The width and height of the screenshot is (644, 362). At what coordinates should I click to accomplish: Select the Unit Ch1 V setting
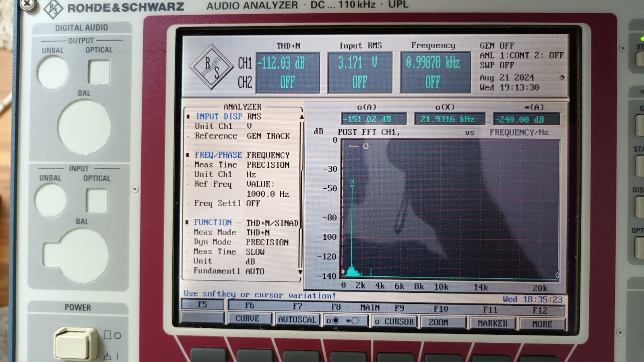(x=223, y=126)
